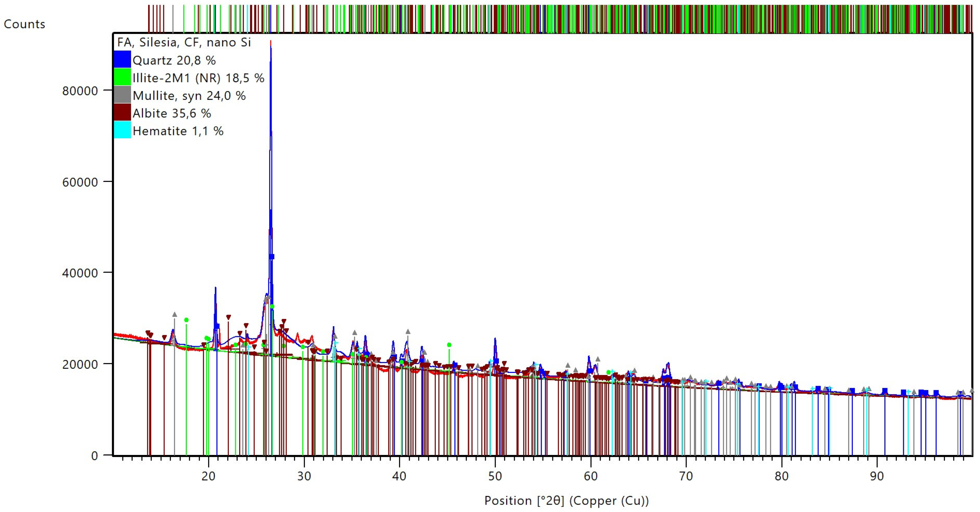Click the gray Mullite legend swatch
Viewport: 980px width, 512px height.
tap(122, 95)
